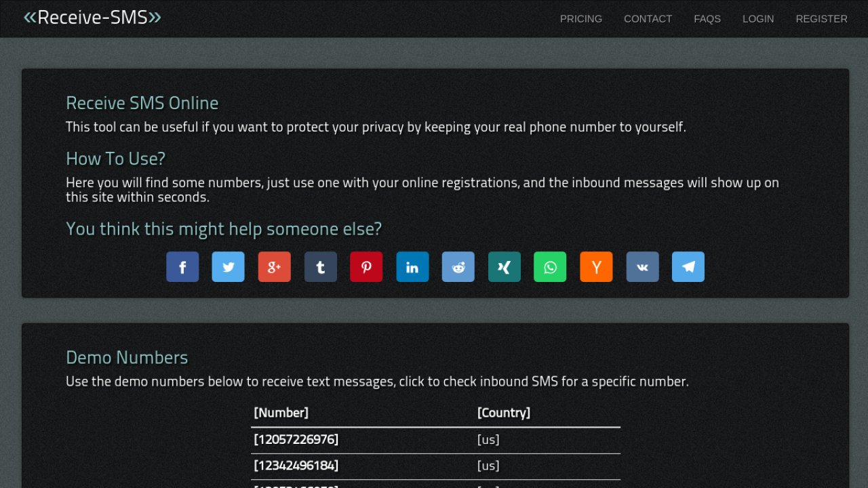The image size is (868, 488).
Task: Share this page on Facebook
Action: point(182,267)
